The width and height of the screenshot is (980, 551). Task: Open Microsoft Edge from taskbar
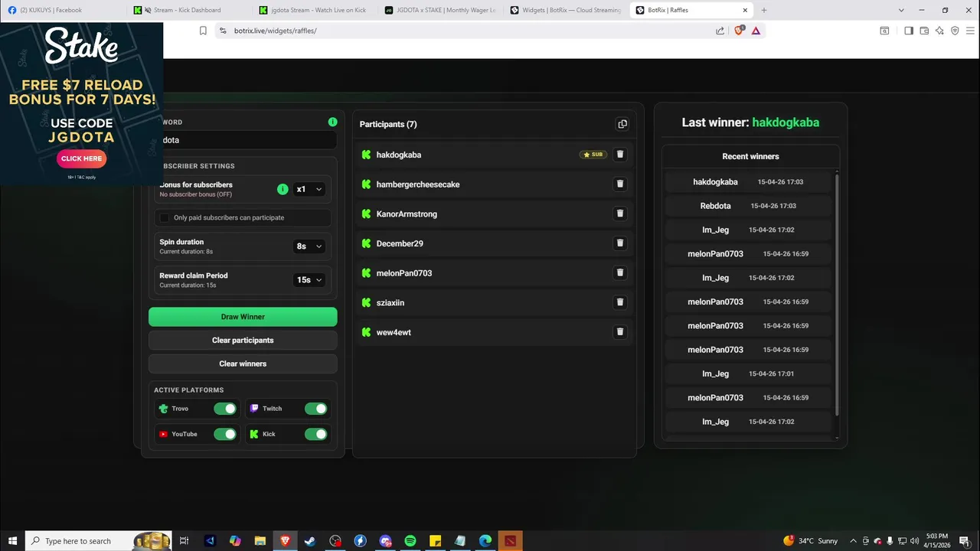tap(485, 541)
